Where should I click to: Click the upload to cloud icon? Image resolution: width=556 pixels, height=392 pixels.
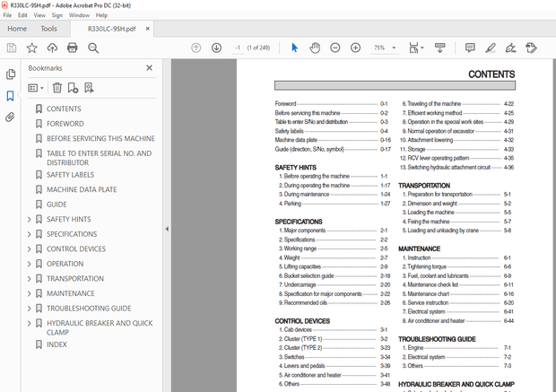[52, 48]
